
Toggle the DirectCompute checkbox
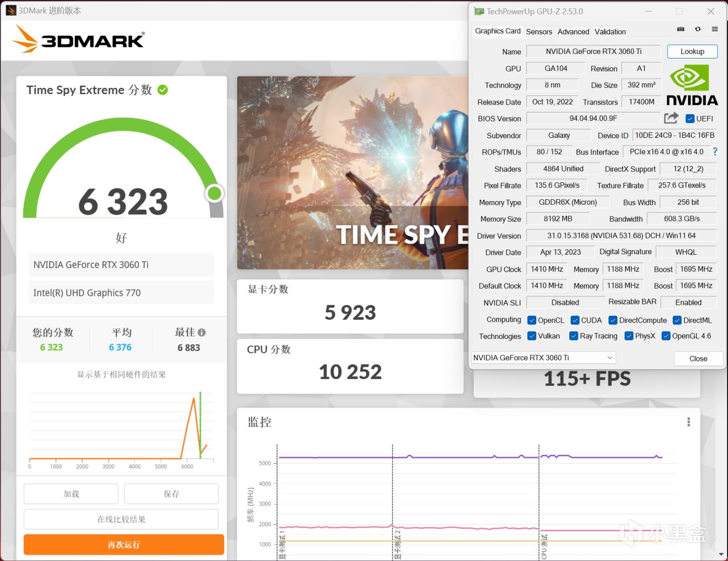coord(613,320)
